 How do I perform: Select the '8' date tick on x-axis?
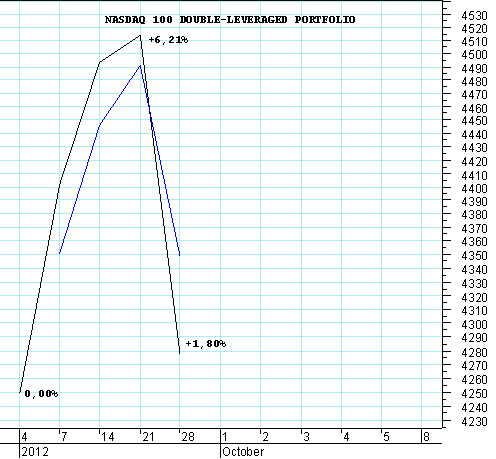(x=426, y=437)
